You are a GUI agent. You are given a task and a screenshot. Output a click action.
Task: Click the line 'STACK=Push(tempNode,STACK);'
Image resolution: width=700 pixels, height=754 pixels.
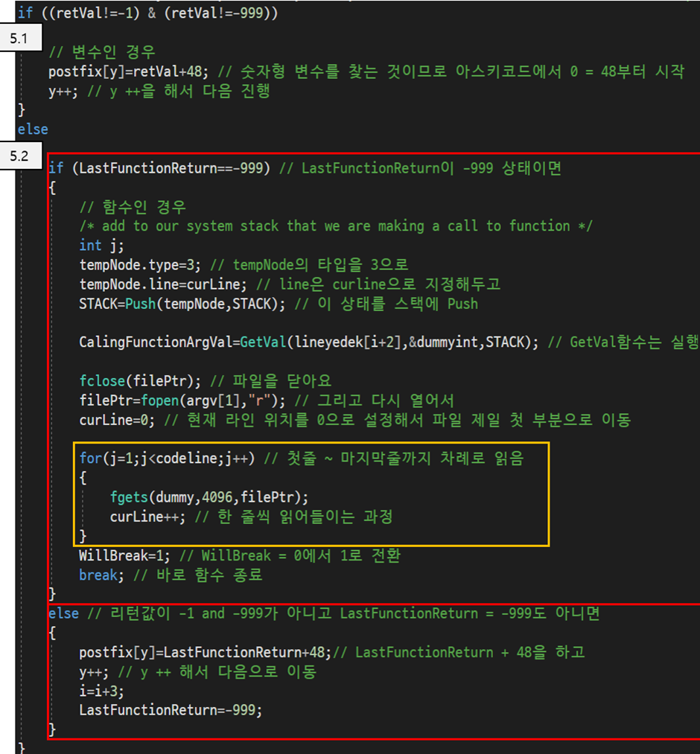click(x=182, y=304)
